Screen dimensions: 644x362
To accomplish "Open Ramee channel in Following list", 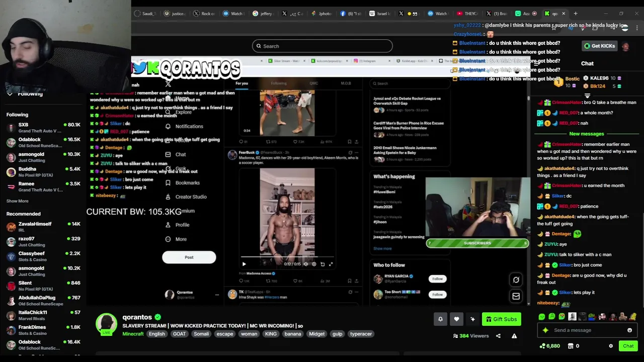I will point(43,187).
